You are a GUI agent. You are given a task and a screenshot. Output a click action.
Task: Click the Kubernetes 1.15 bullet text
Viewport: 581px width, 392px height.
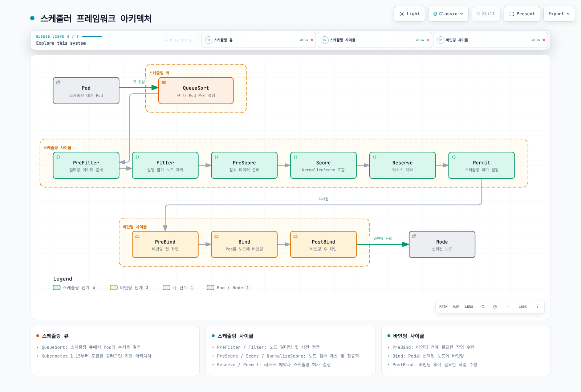pos(96,356)
